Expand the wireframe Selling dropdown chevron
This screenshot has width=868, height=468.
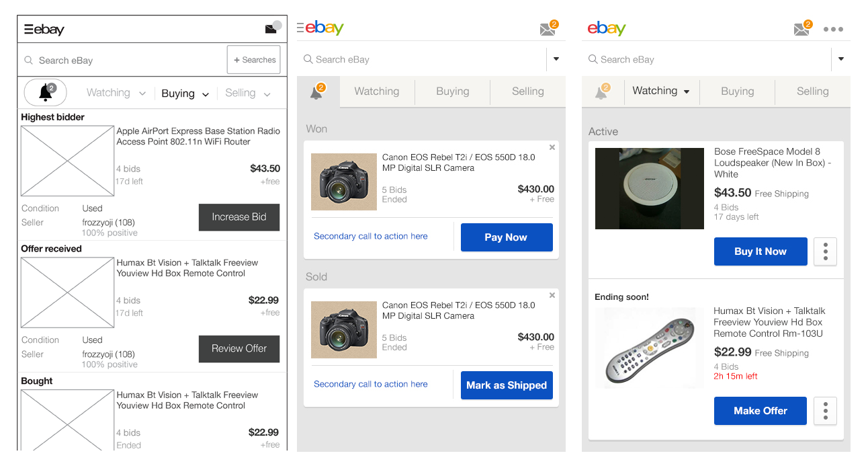267,94
